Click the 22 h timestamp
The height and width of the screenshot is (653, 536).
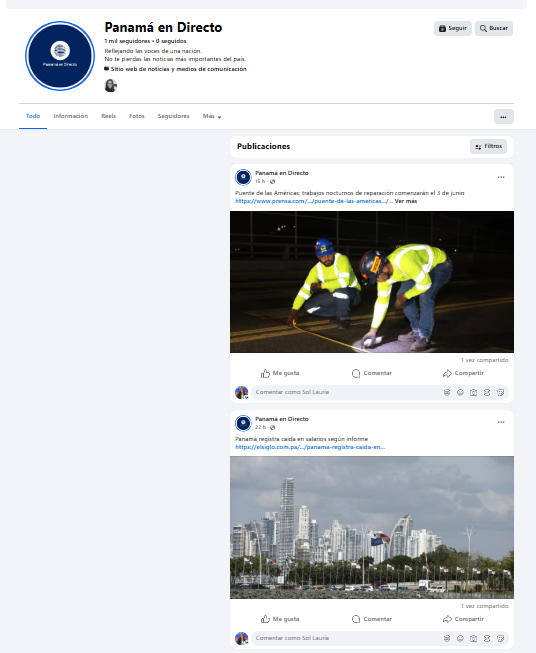point(260,427)
